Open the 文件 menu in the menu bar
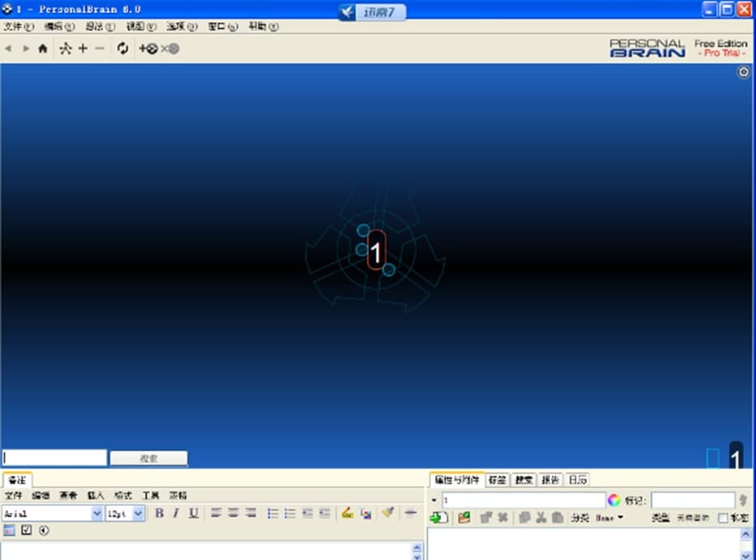 18,26
